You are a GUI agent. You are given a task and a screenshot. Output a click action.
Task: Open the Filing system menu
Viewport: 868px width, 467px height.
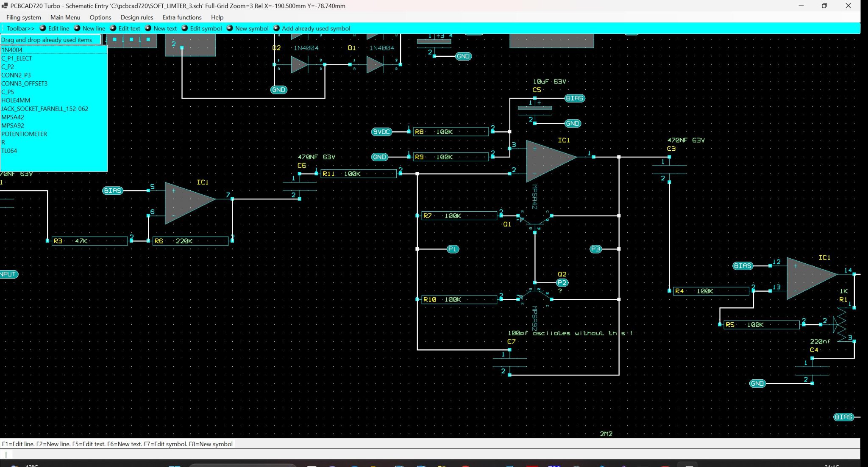point(23,17)
